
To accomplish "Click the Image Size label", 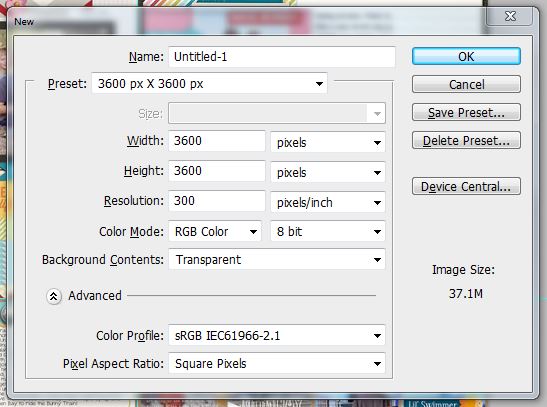I will coord(463,270).
